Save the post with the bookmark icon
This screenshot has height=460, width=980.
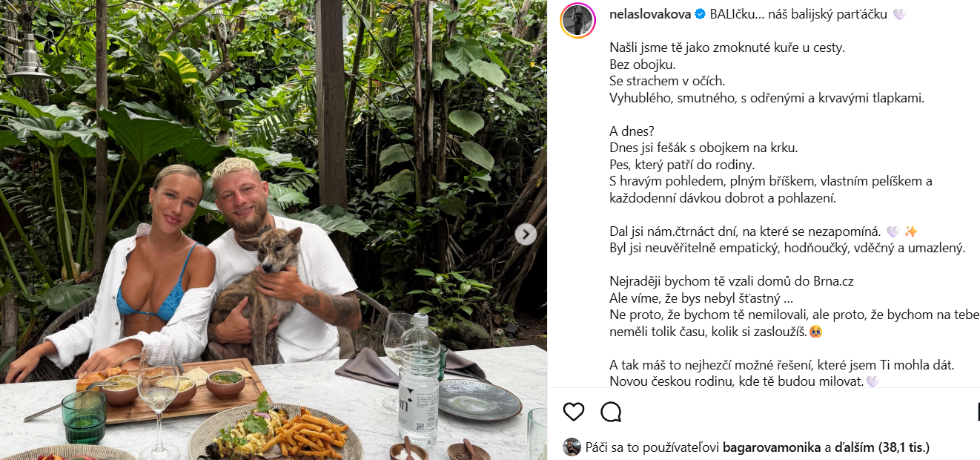click(x=977, y=412)
